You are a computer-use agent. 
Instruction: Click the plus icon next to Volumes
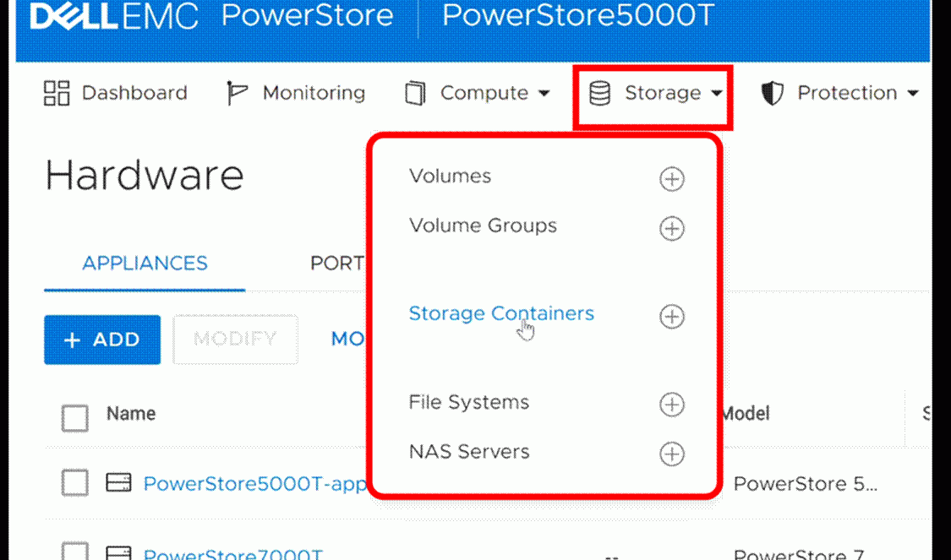pos(671,179)
